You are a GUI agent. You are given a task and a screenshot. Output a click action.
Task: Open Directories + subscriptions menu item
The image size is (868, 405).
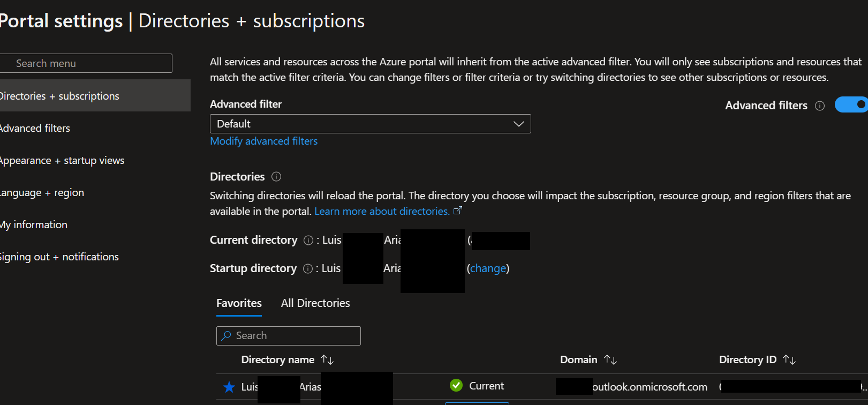point(95,95)
